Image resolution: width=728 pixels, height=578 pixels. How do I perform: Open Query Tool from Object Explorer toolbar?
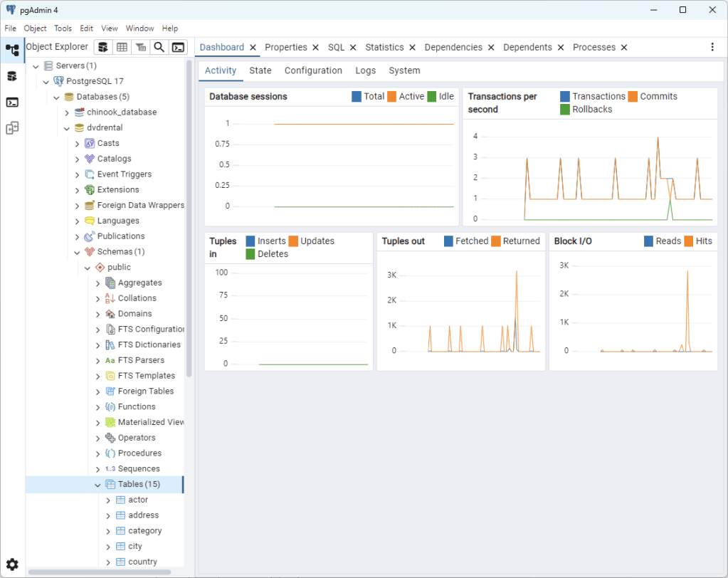tap(104, 47)
